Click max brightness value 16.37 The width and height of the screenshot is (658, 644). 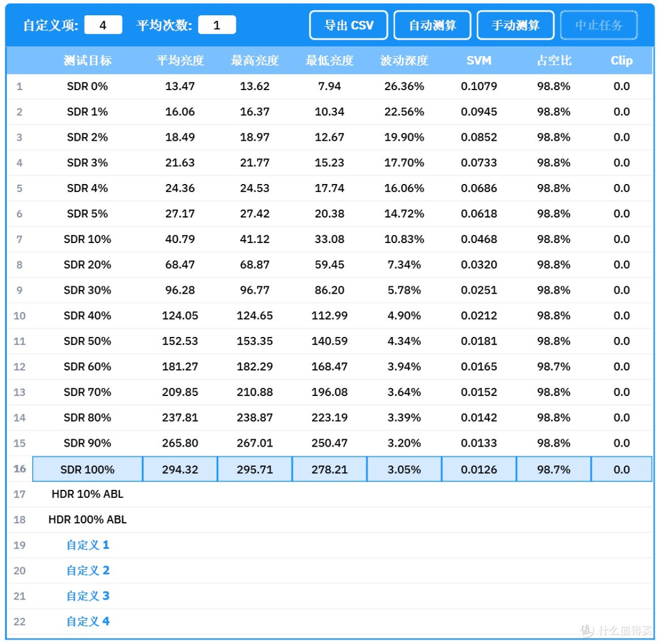[x=255, y=112]
